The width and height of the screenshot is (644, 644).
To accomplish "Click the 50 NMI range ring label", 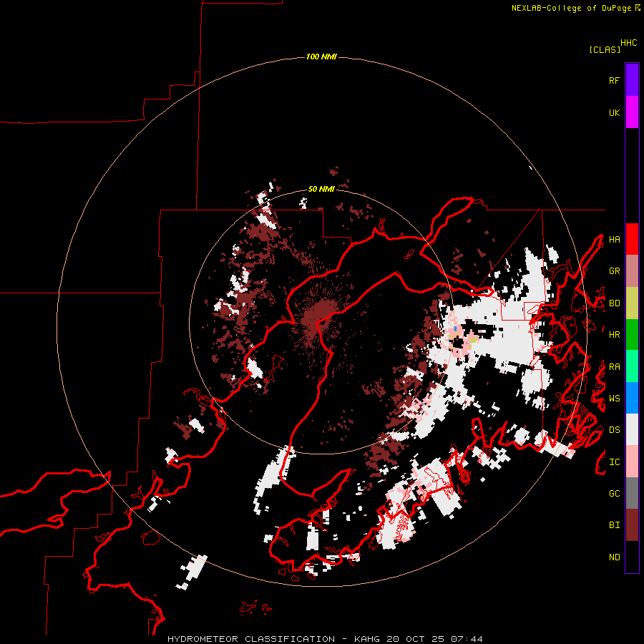I will [x=321, y=189].
